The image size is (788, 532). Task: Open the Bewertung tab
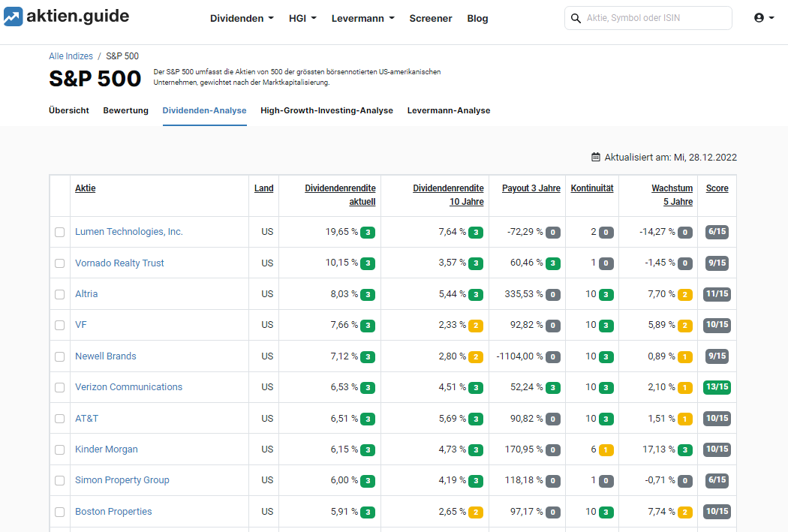click(x=125, y=110)
